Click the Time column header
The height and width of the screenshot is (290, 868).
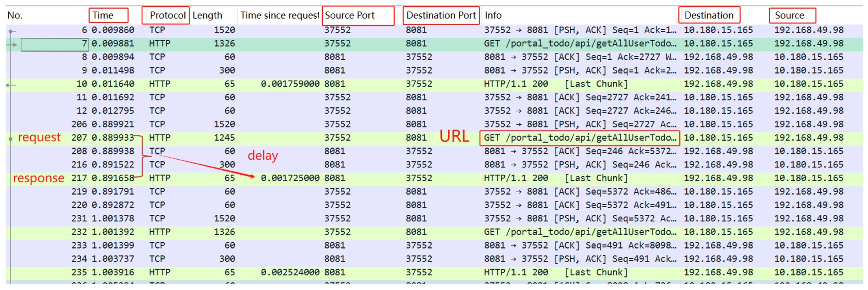(x=103, y=15)
